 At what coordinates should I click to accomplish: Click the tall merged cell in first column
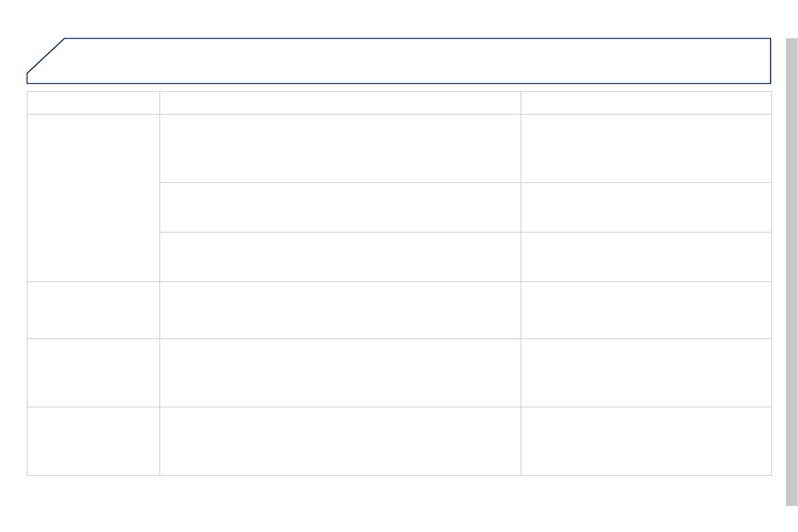click(x=93, y=198)
